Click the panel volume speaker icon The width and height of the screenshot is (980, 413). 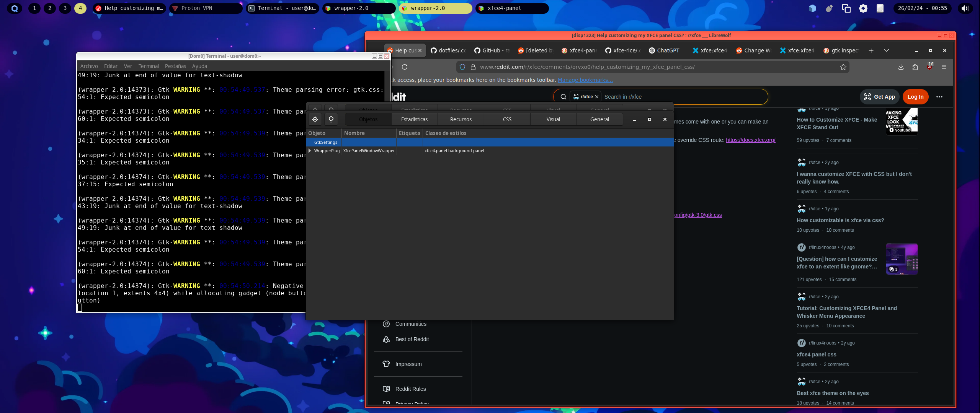[x=965, y=8]
